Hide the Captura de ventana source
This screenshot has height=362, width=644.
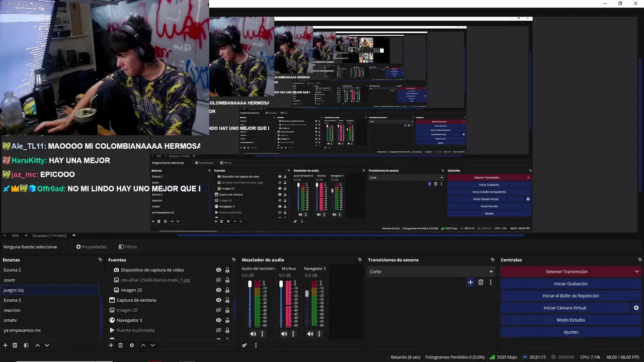218,300
